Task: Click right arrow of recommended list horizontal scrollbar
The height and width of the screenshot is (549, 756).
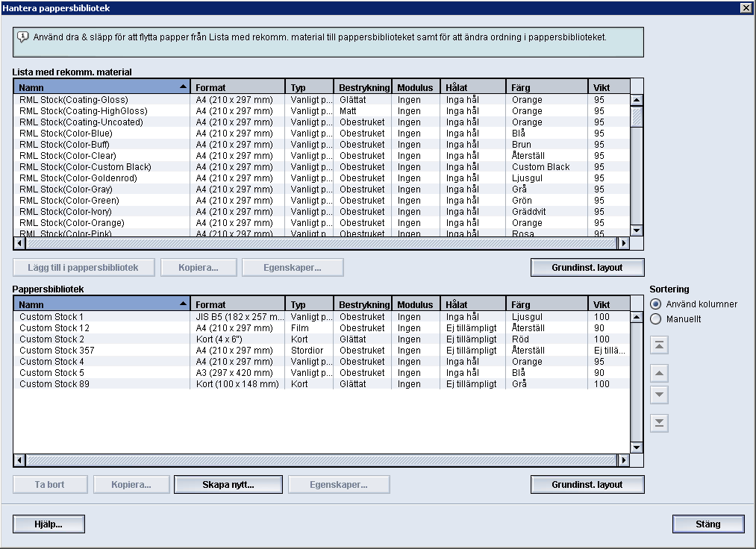Action: (623, 243)
